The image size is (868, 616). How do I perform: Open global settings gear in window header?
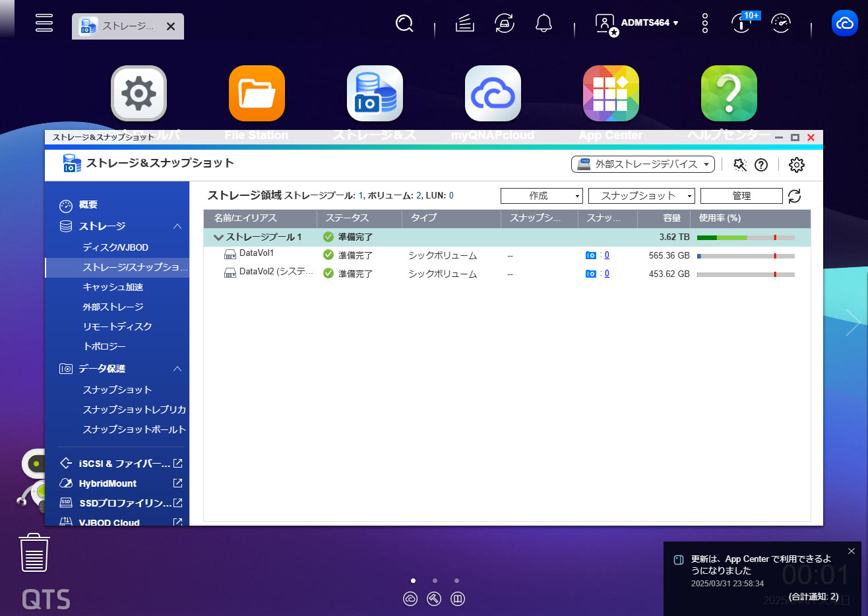coord(797,165)
